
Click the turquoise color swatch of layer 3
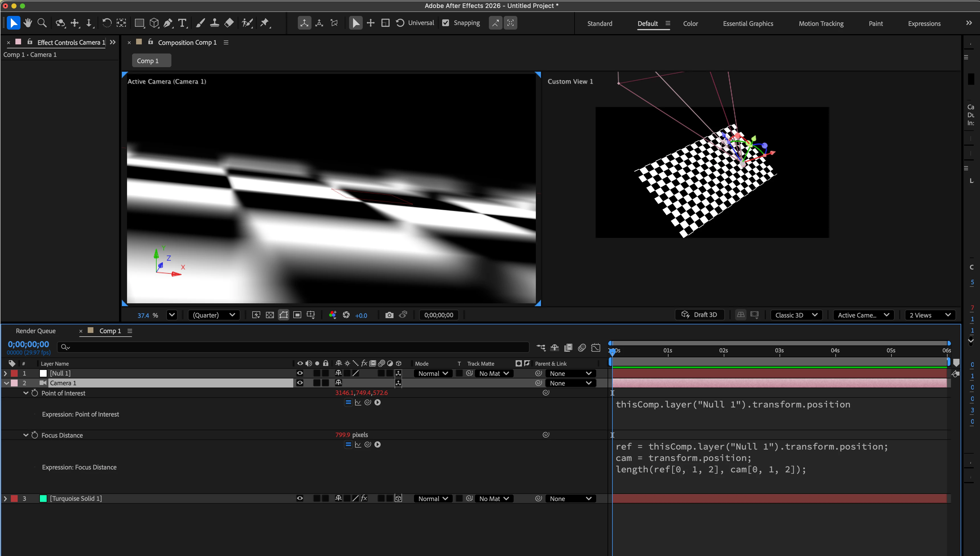[x=43, y=498]
